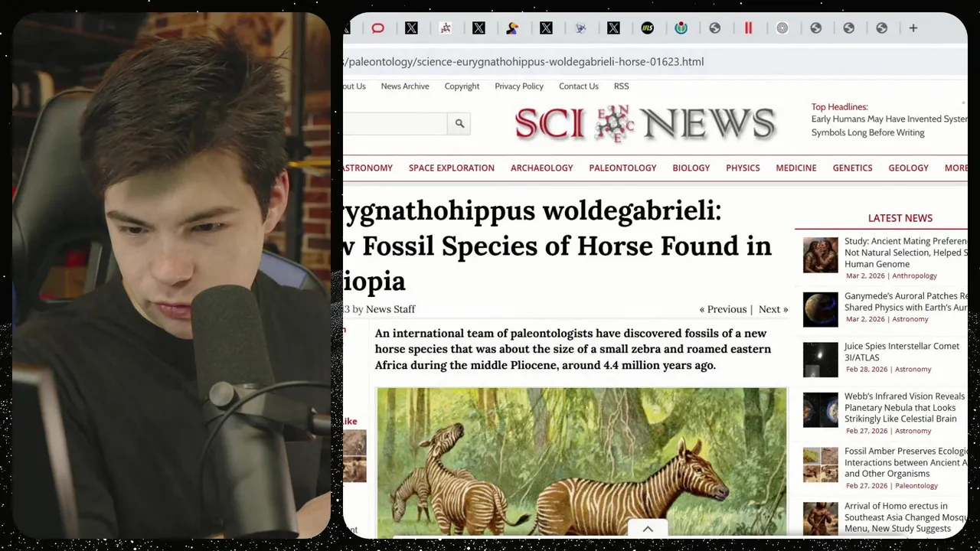Open the Physics category

(x=743, y=168)
